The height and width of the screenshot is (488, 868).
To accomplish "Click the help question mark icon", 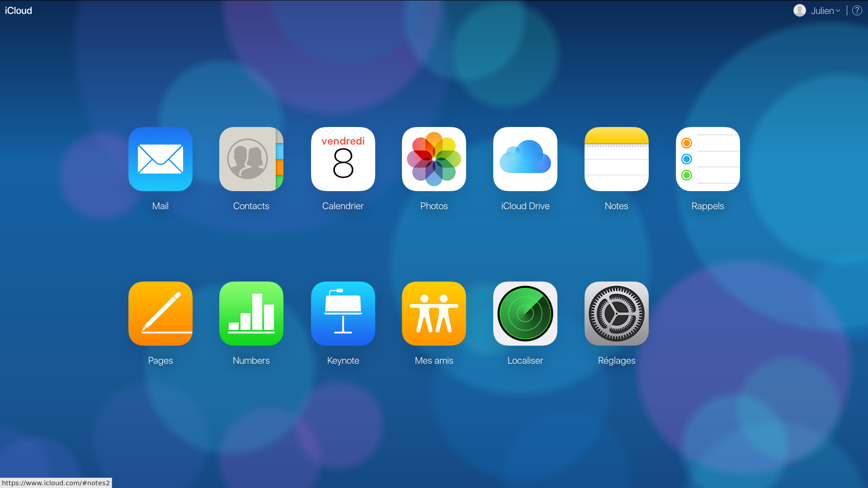I will click(857, 10).
